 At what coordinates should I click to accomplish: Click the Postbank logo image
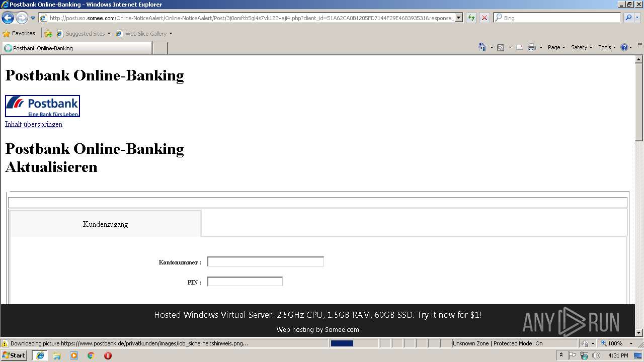pyautogui.click(x=42, y=106)
